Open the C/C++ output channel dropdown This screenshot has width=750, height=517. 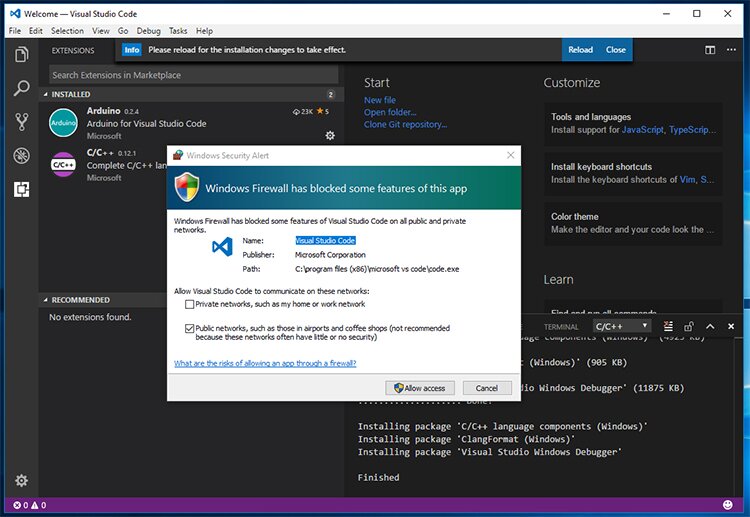point(622,326)
